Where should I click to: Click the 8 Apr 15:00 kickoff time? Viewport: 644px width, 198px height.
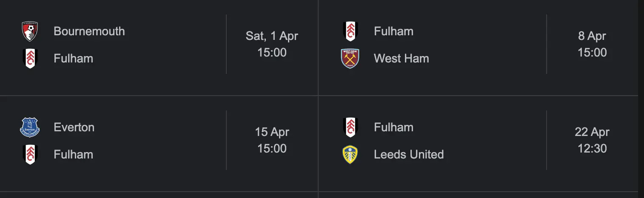592,52
